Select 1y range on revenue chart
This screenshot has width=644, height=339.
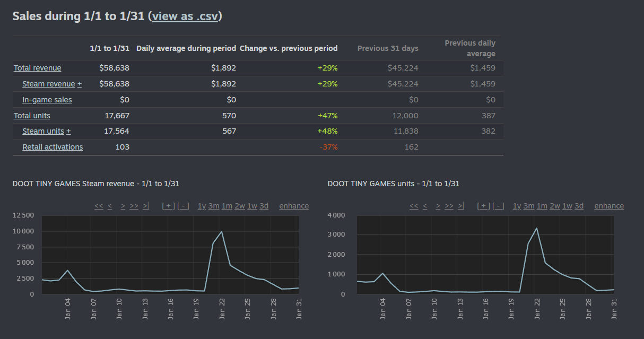click(x=202, y=206)
